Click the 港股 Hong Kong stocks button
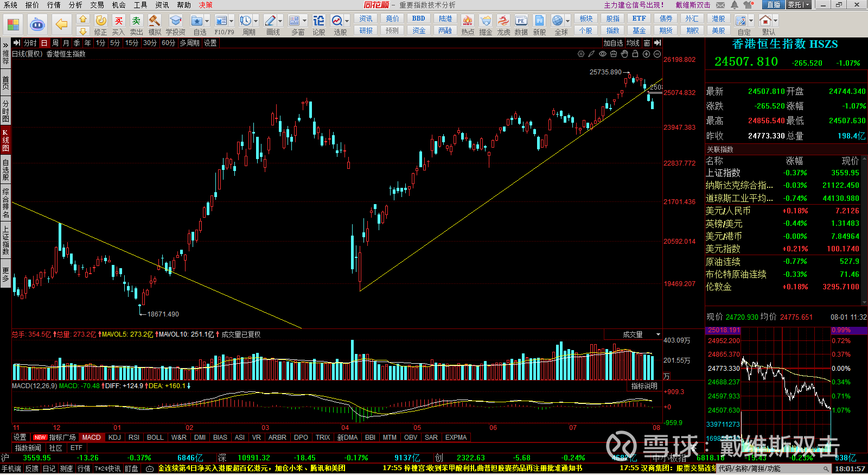Image resolution: width=868 pixels, height=475 pixels. click(718, 18)
